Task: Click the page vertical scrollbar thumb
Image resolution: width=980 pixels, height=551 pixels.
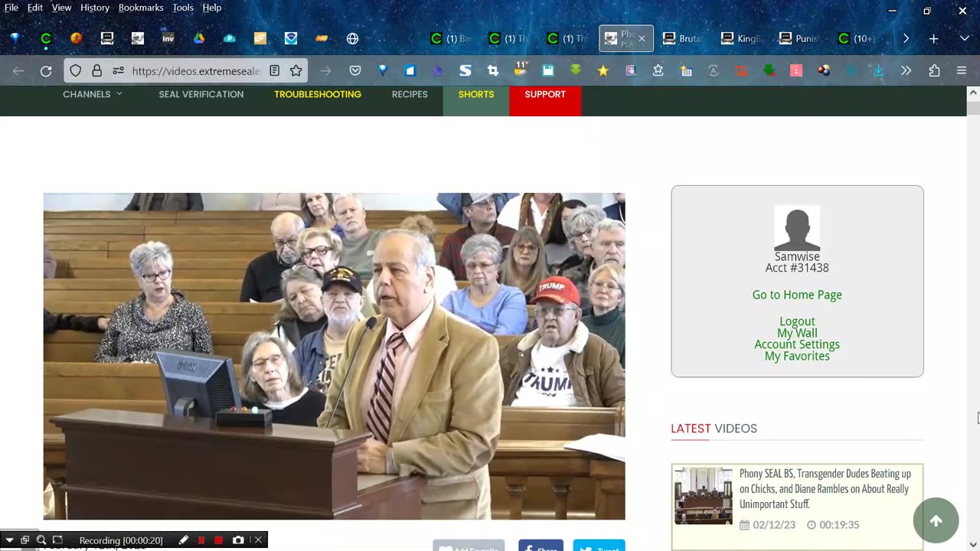Action: [973, 107]
